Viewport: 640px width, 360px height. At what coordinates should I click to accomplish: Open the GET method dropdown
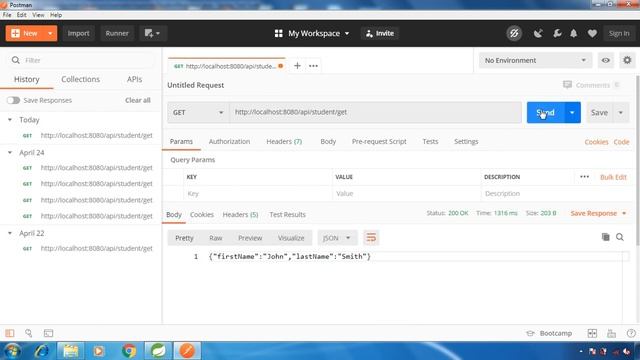(198, 112)
